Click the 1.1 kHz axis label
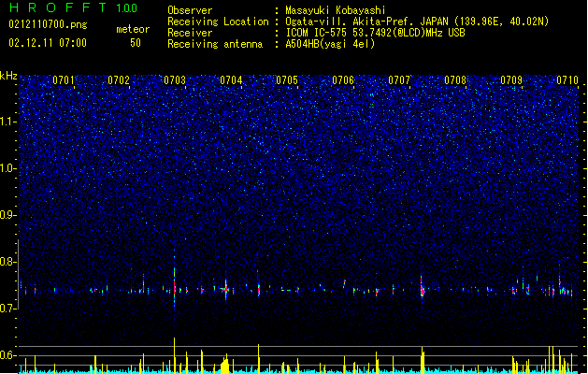Image resolution: width=588 pixels, height=374 pixels. click(8, 122)
